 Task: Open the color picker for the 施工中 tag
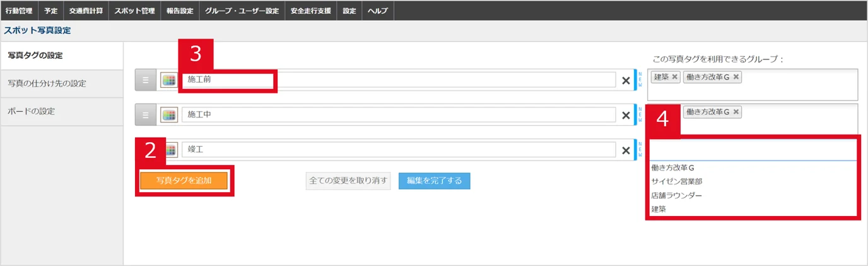pos(169,116)
